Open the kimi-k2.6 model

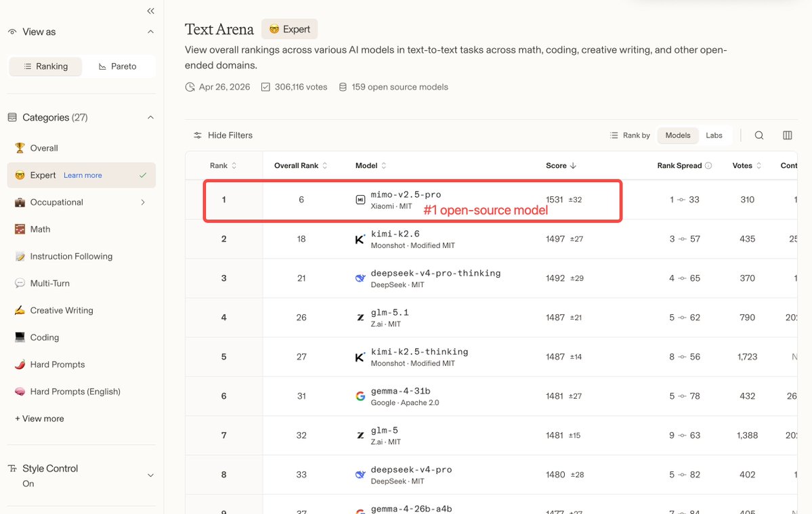[395, 234]
